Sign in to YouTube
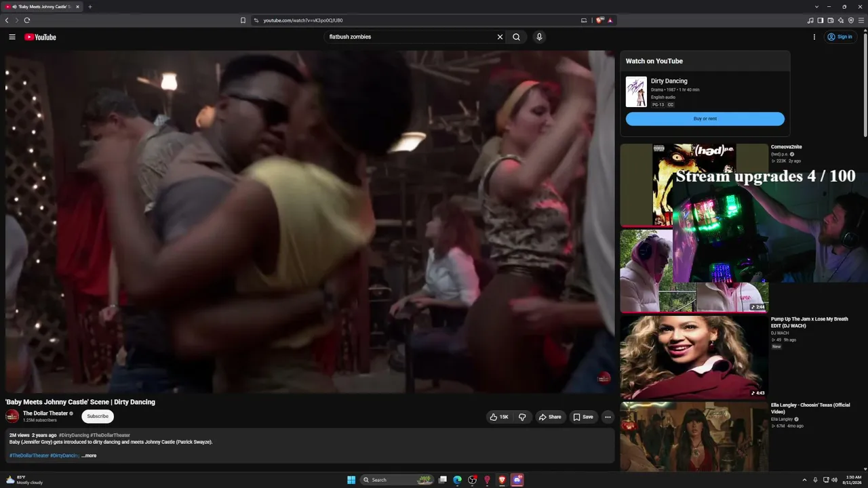The width and height of the screenshot is (868, 488). (x=840, y=37)
